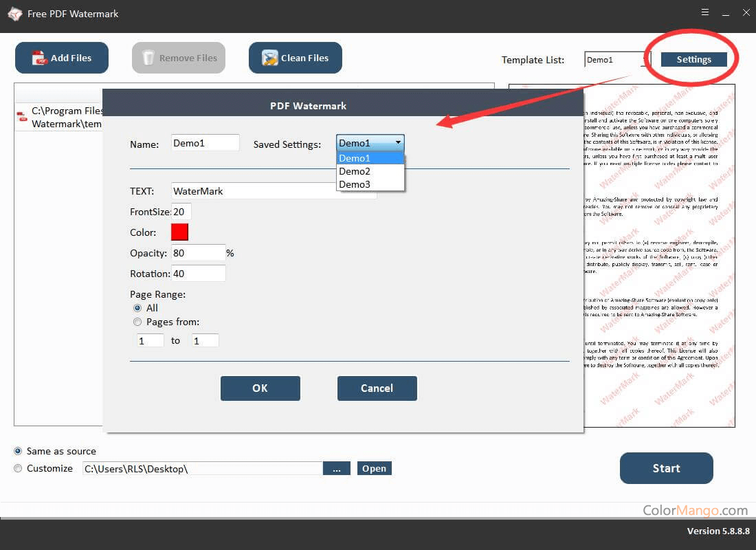Select the All page range option
756x550 pixels.
137,308
